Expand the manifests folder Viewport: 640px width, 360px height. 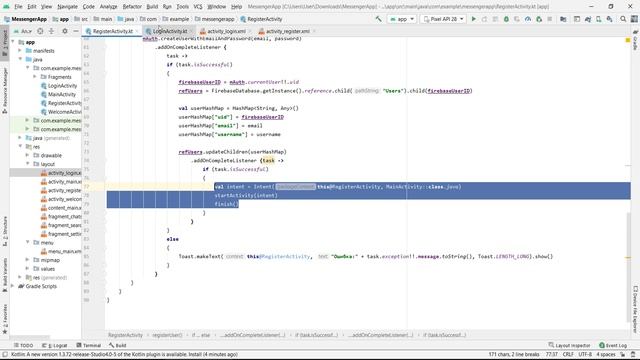pyautogui.click(x=20, y=51)
